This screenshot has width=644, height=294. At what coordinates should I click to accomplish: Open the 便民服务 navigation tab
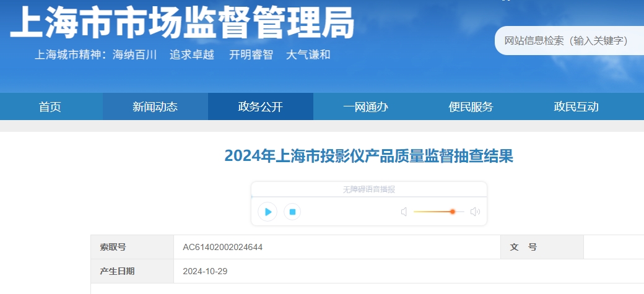click(471, 106)
